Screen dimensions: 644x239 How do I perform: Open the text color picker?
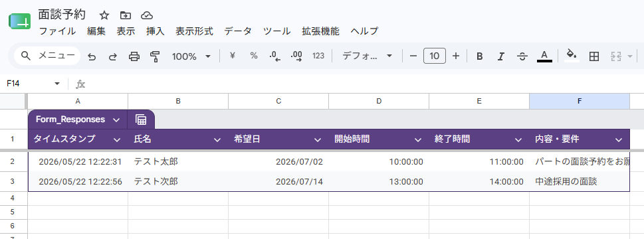pos(544,56)
